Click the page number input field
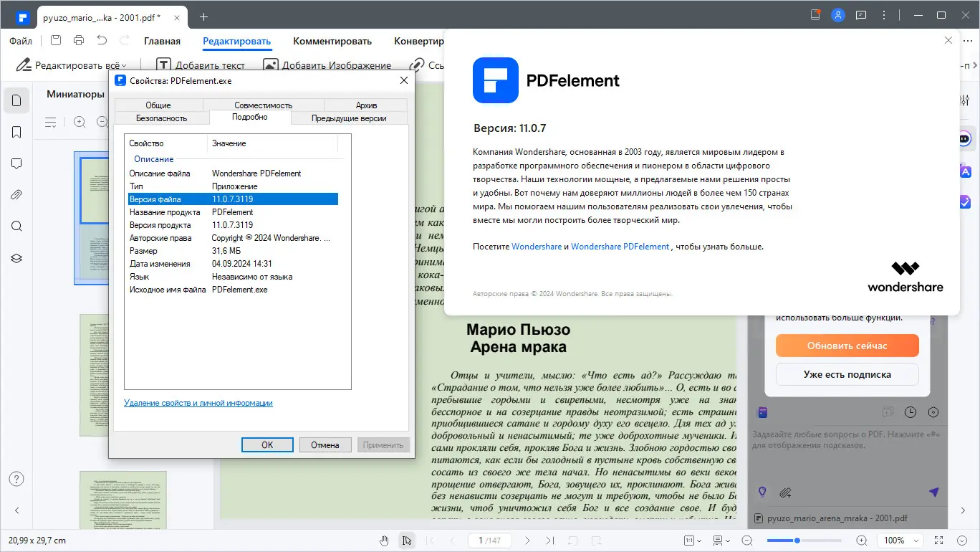Viewport: 980px width, 552px height. coord(489,540)
